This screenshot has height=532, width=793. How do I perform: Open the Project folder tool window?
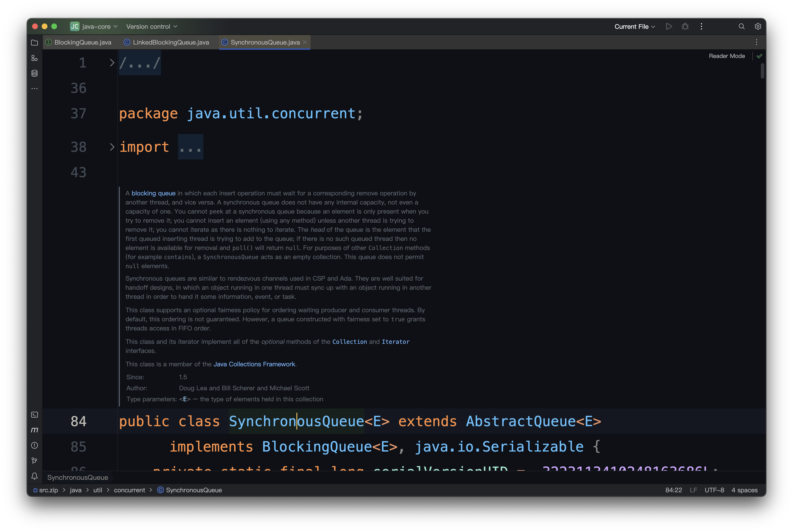34,43
